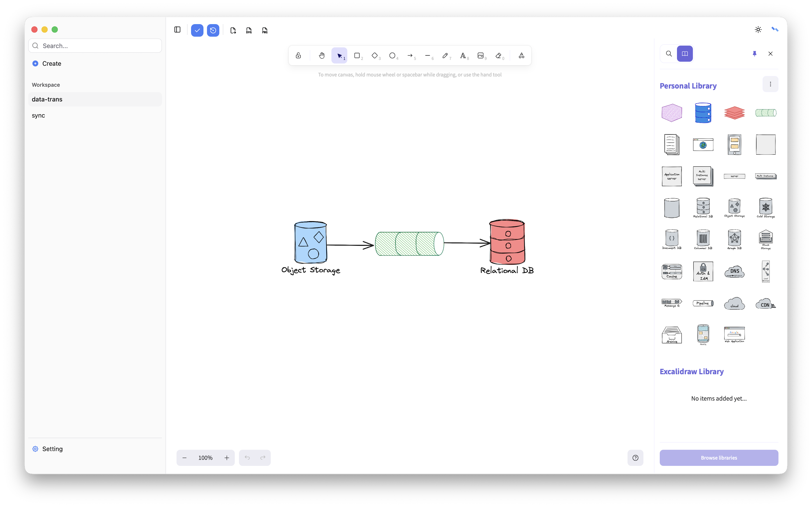Pin the library sidebar
The width and height of the screenshot is (812, 507).
[754, 54]
